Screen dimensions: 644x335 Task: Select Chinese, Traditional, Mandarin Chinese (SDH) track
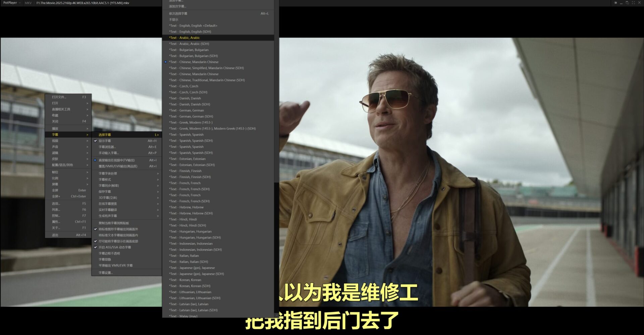point(218,80)
